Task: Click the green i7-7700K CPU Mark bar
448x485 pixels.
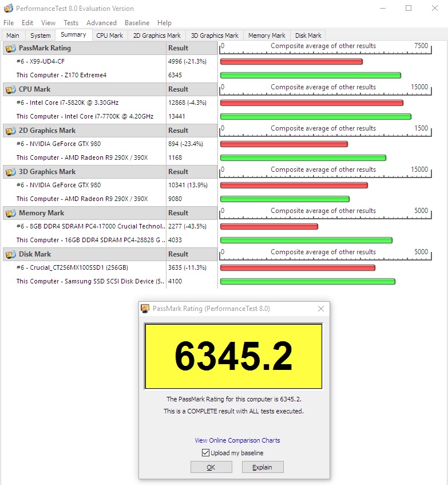Action: pos(316,117)
